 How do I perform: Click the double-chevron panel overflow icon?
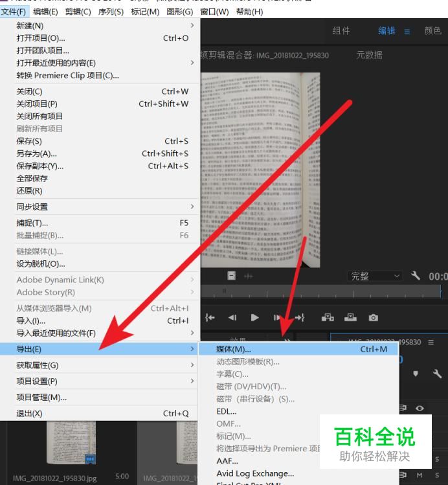287,340
